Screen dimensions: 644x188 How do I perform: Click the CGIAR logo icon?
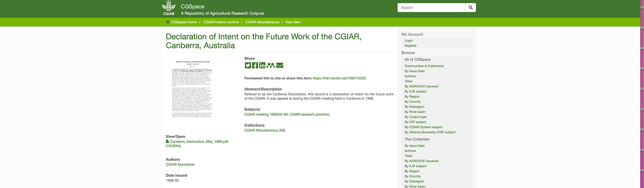[x=169, y=8]
